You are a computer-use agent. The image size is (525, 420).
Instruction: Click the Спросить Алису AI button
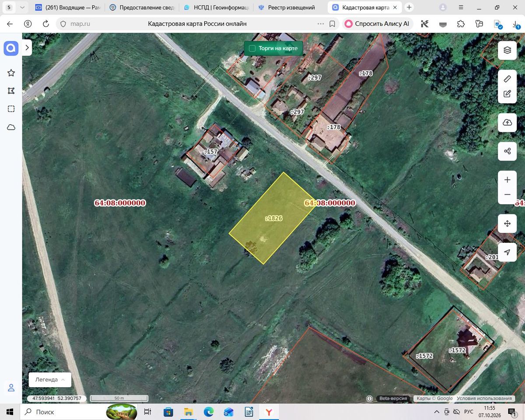coord(378,24)
